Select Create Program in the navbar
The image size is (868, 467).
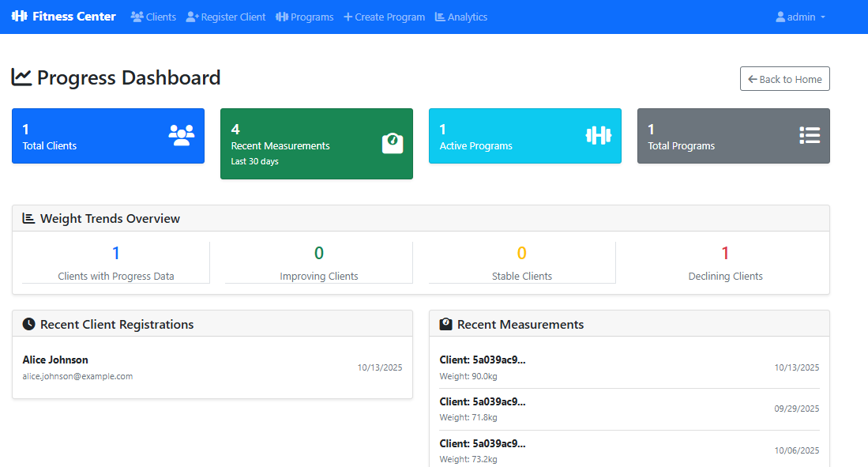click(x=384, y=17)
